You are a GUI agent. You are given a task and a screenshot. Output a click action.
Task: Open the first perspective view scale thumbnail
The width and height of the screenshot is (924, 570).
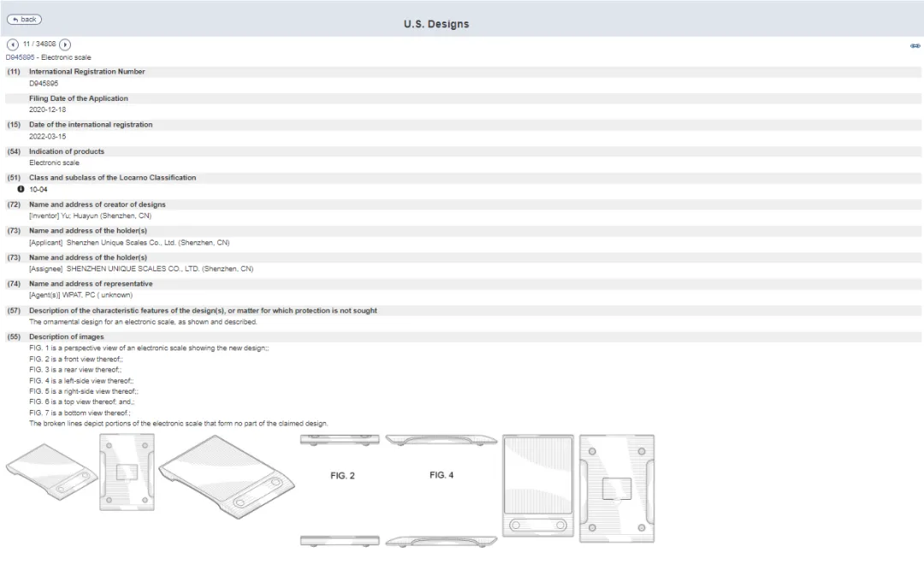coord(52,472)
